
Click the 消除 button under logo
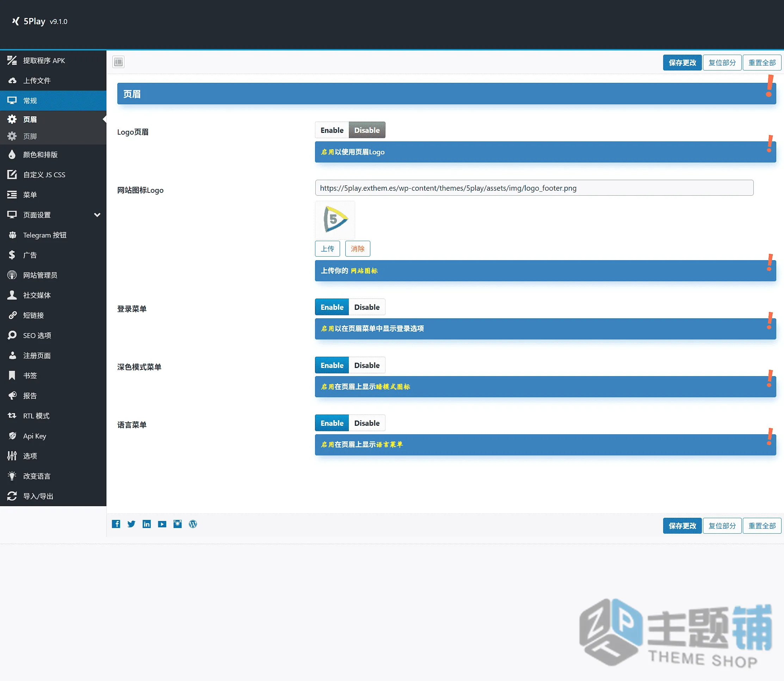pyautogui.click(x=357, y=249)
